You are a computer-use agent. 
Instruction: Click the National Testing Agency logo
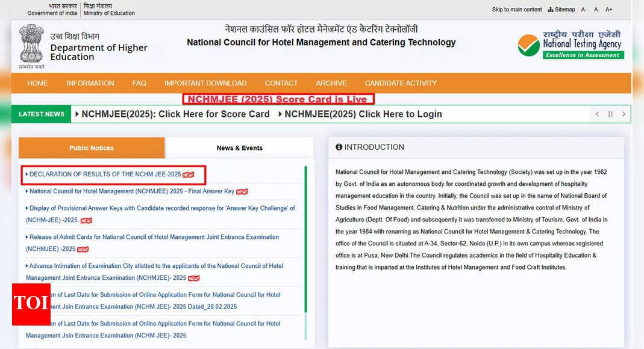coord(571,45)
